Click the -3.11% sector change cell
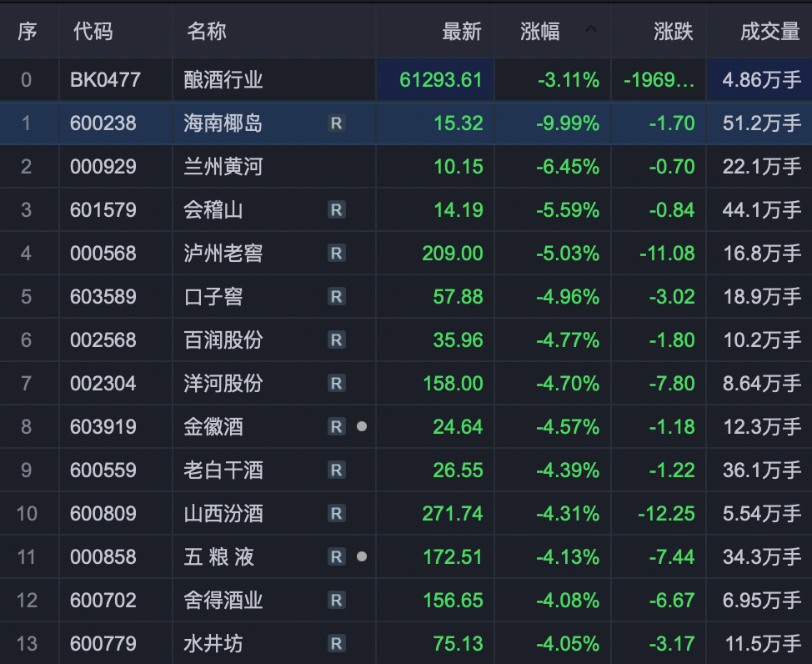This screenshot has height=664, width=812. [569, 80]
